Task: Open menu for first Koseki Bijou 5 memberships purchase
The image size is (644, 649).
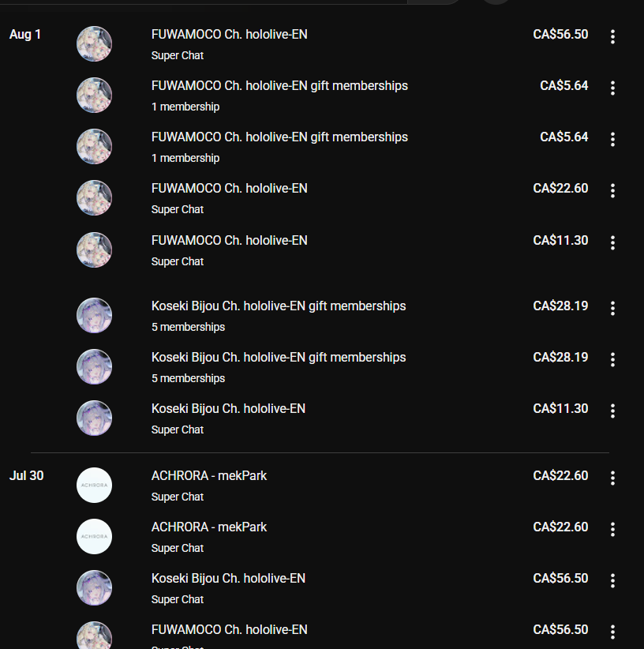Action: tap(612, 308)
